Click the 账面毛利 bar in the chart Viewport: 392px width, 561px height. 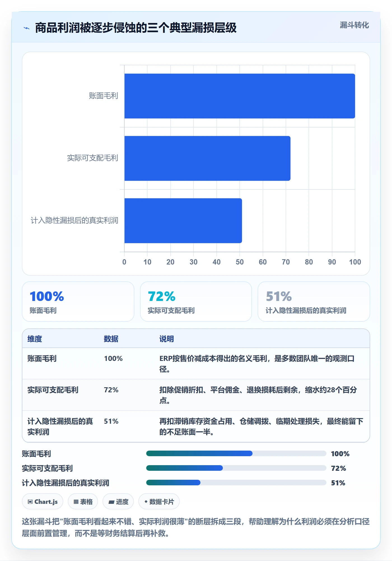point(240,96)
